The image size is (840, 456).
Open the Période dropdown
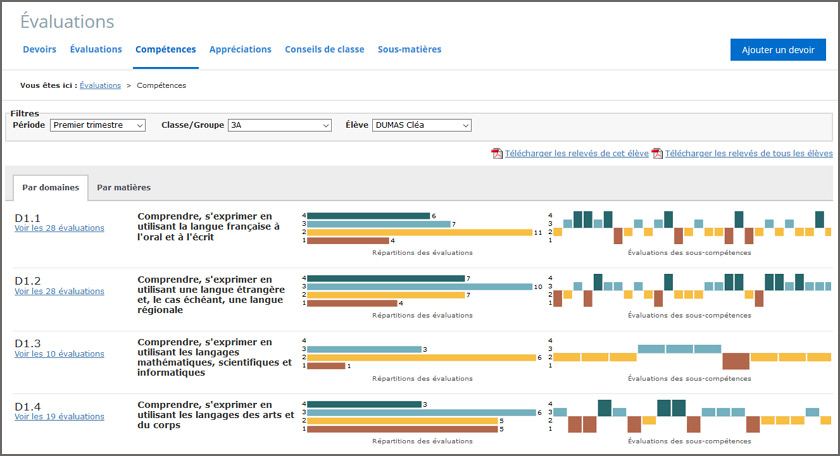(x=98, y=125)
